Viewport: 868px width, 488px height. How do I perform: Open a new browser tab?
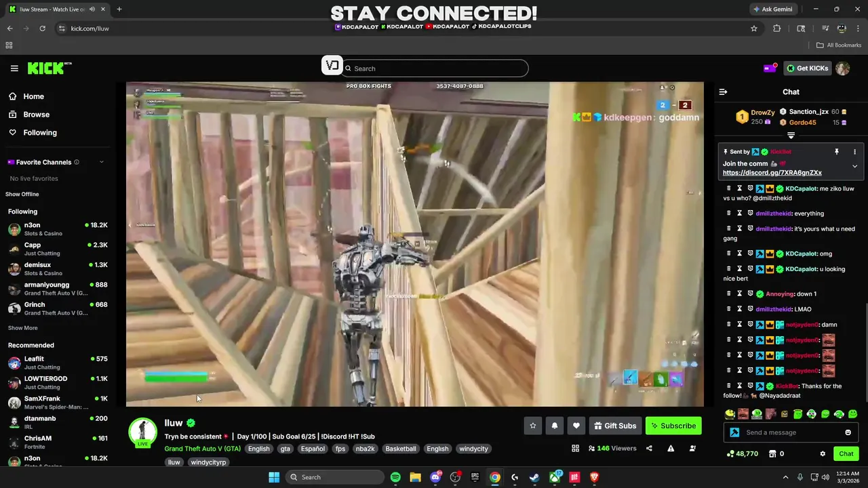pos(119,9)
